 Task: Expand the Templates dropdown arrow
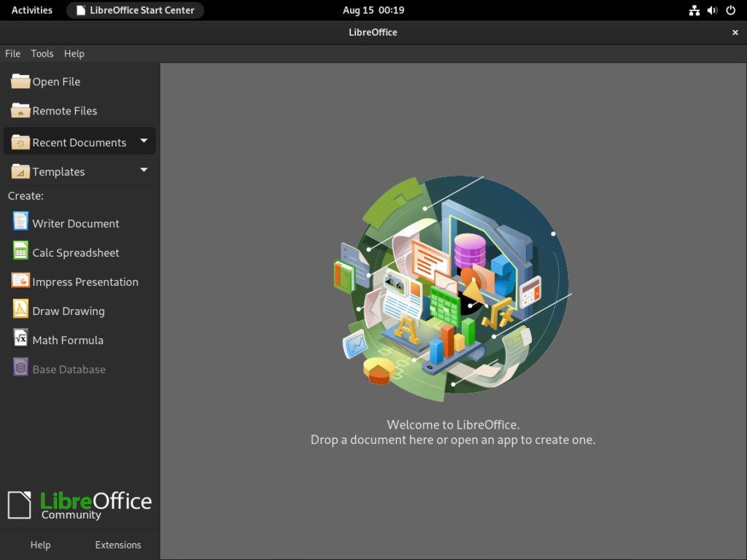coord(144,170)
